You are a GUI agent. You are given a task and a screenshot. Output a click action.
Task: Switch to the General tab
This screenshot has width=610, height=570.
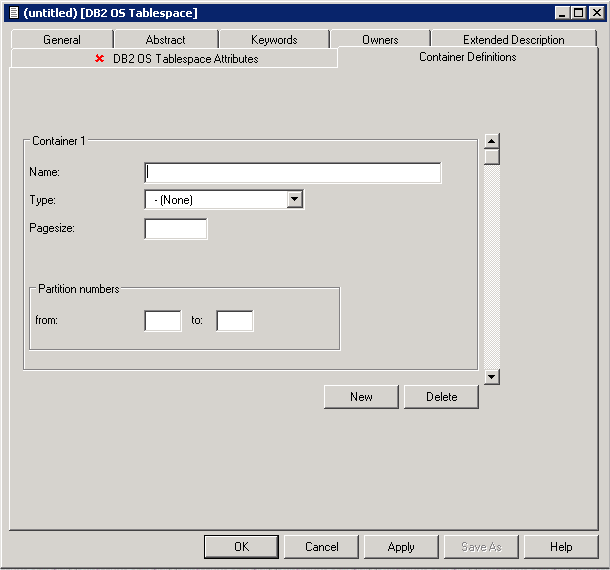tap(62, 40)
